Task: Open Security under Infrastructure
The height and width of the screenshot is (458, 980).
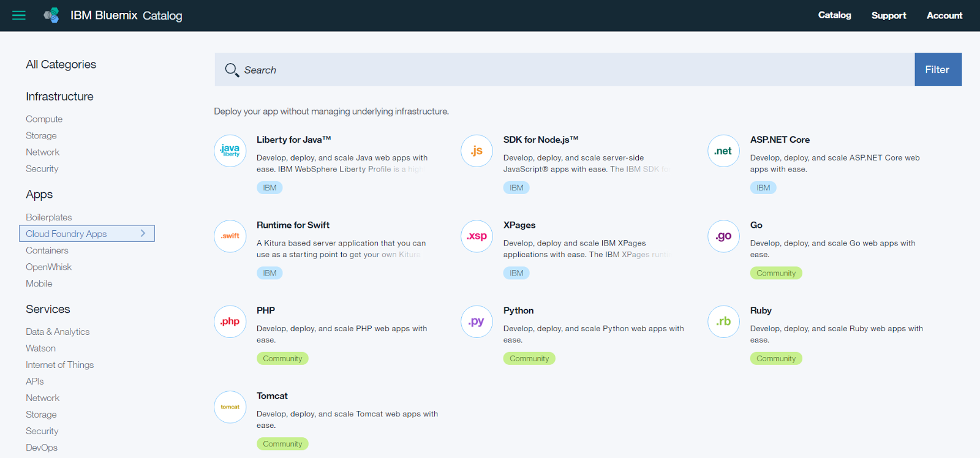Action: 42,168
